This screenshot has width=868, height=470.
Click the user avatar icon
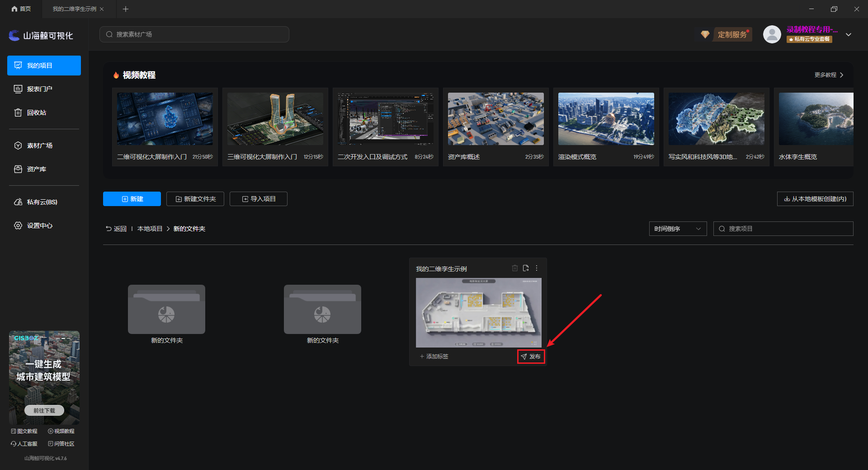[772, 34]
